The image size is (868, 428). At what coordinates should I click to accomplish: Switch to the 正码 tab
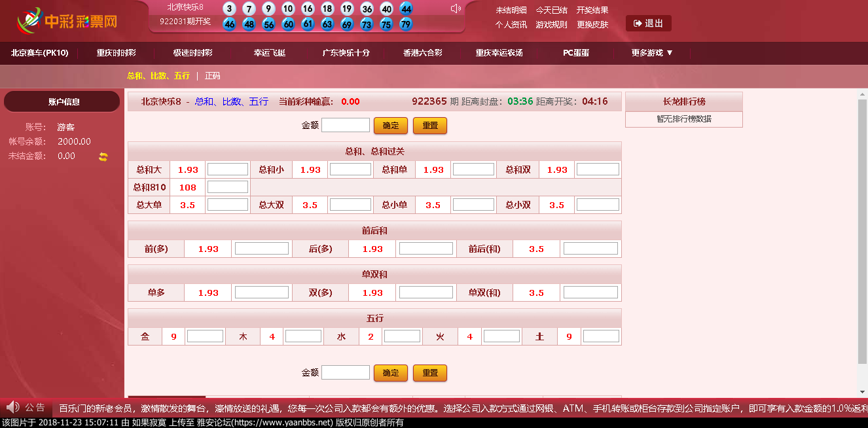click(x=212, y=76)
